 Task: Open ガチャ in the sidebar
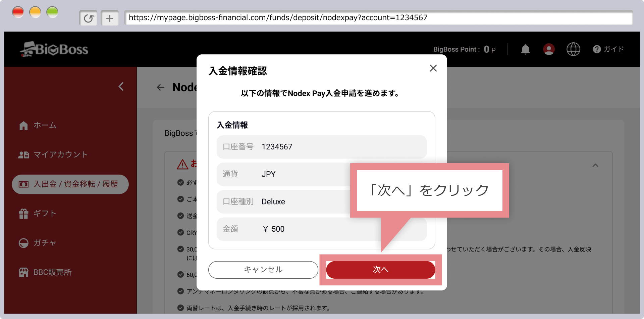[45, 243]
